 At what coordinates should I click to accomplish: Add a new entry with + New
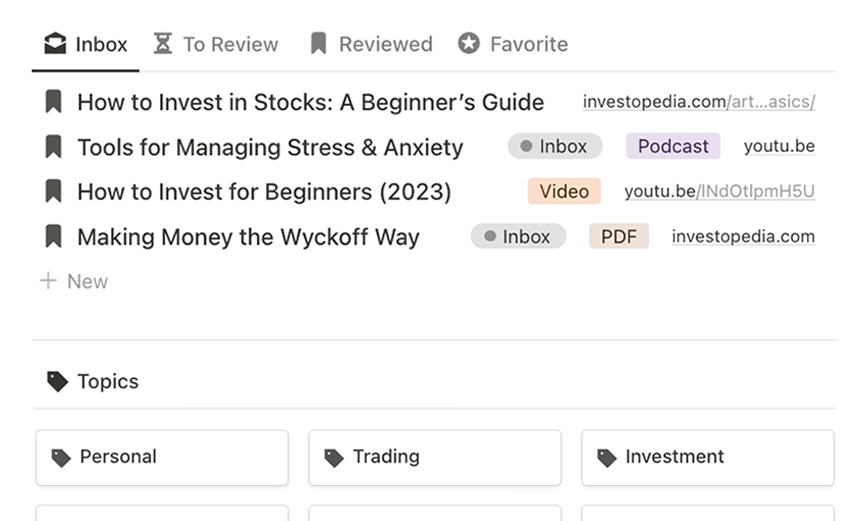[74, 281]
